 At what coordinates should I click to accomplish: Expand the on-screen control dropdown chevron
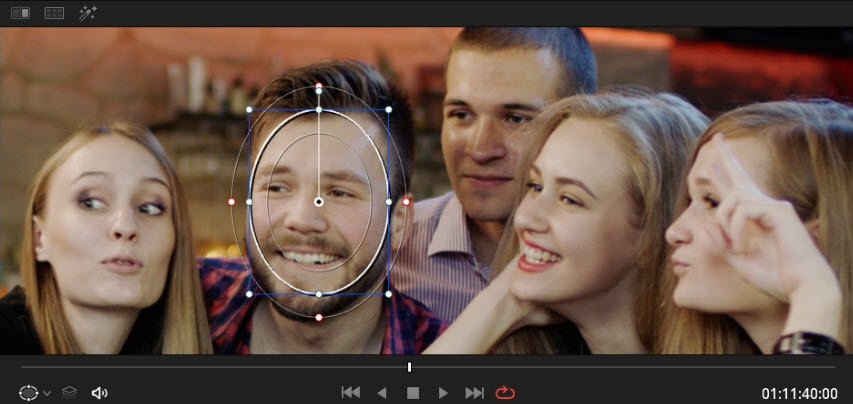tap(47, 393)
